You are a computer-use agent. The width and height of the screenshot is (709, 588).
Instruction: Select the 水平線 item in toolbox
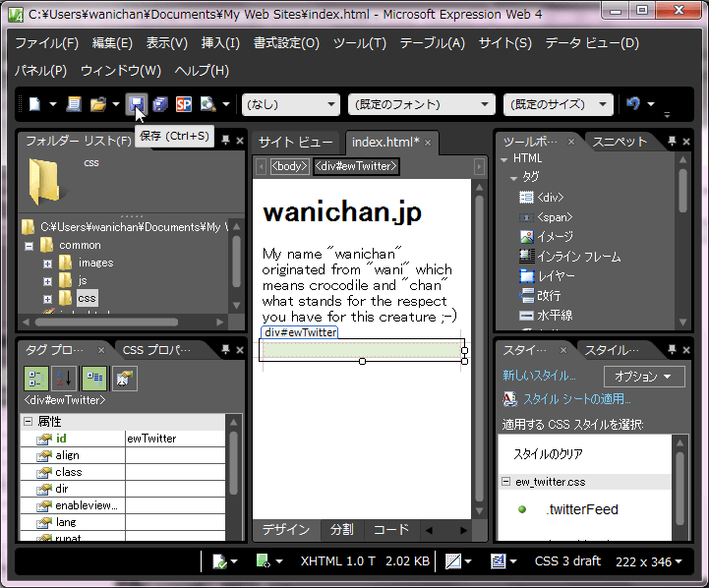[x=546, y=315]
